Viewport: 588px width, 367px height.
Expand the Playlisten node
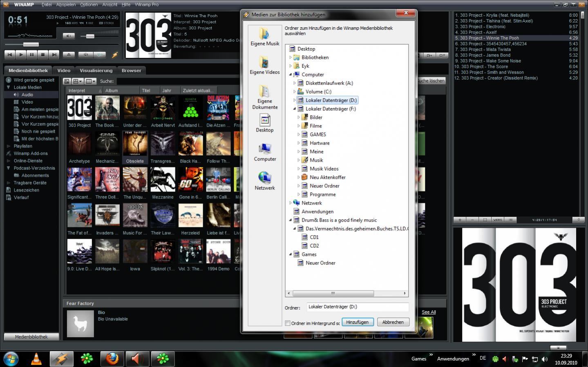[8, 146]
